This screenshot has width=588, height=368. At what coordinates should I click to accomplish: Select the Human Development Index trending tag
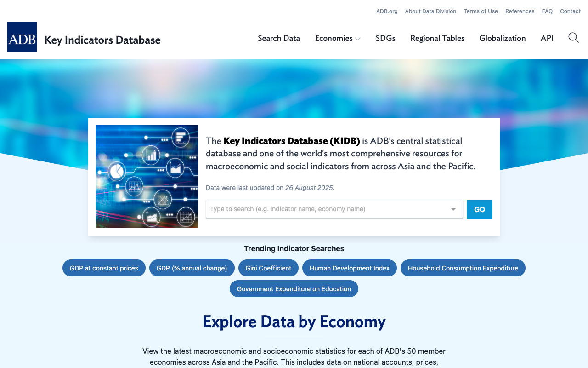(349, 268)
